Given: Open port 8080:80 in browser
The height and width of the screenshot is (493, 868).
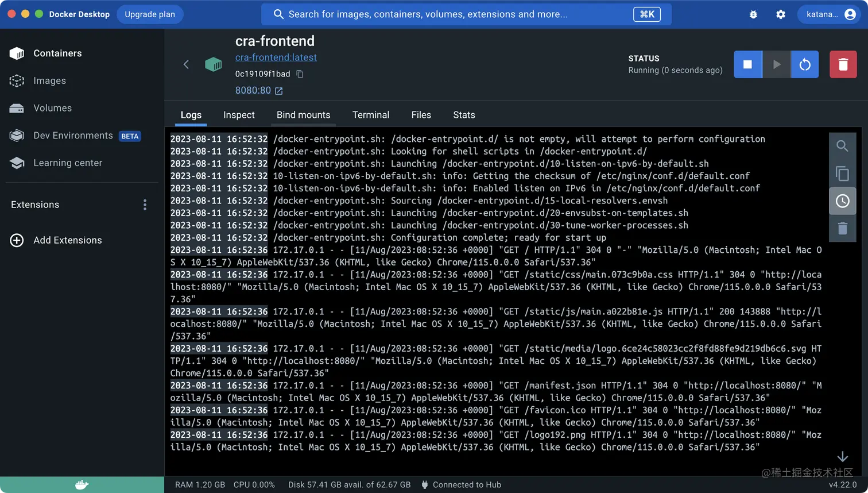Looking at the screenshot, I should [253, 90].
